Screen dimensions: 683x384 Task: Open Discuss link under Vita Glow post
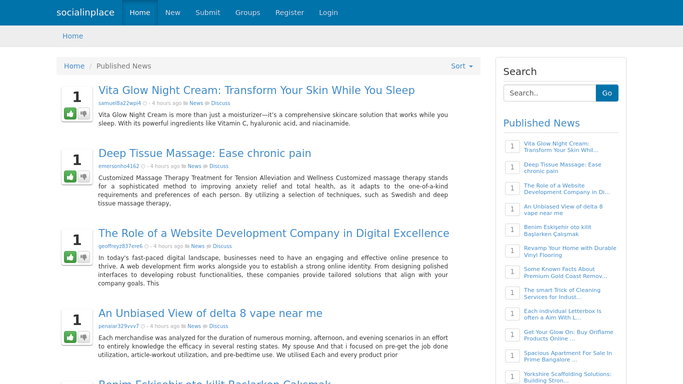click(220, 103)
